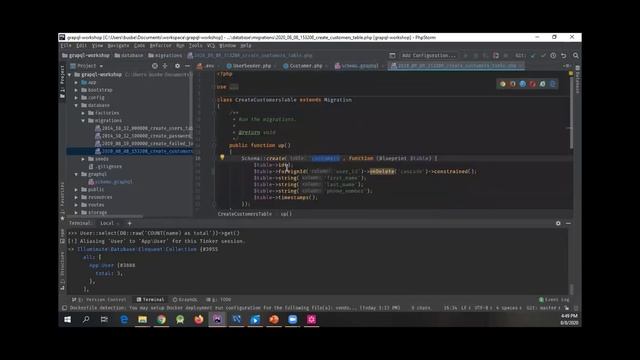
Task: Open the TODO tool window
Action: pos(219,300)
